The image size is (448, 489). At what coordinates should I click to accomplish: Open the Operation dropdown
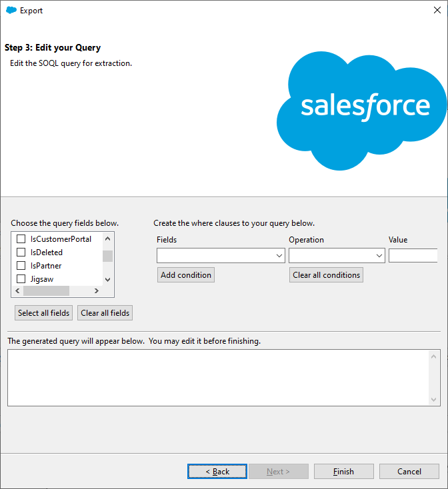[337, 255]
